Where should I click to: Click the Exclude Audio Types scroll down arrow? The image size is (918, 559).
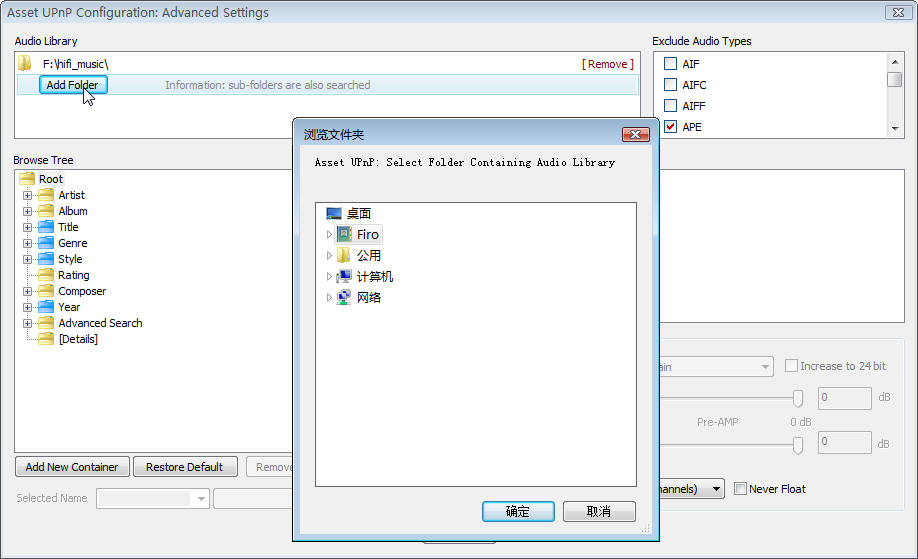point(895,128)
